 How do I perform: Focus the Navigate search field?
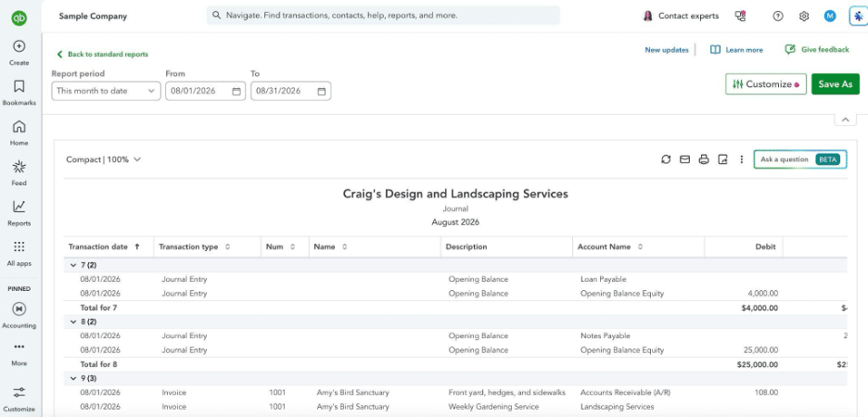(x=383, y=16)
